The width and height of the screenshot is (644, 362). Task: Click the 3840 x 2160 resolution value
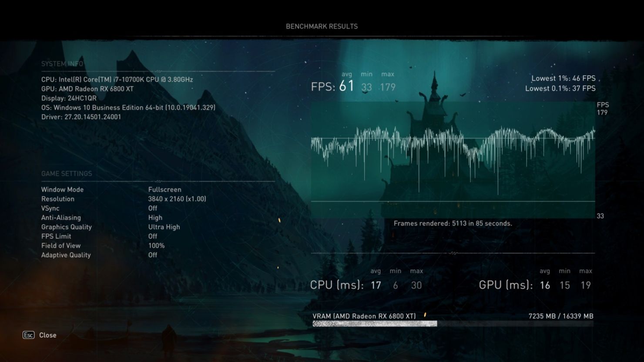[x=177, y=199]
